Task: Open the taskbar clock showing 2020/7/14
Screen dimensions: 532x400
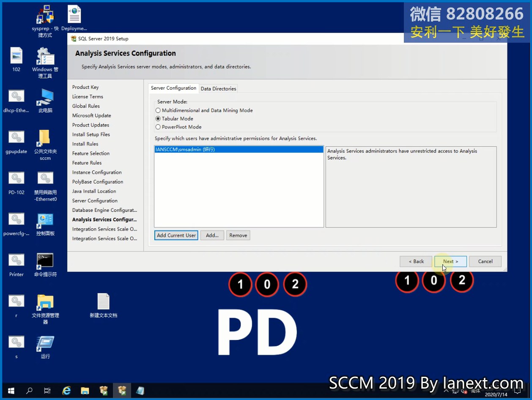Action: click(x=496, y=395)
